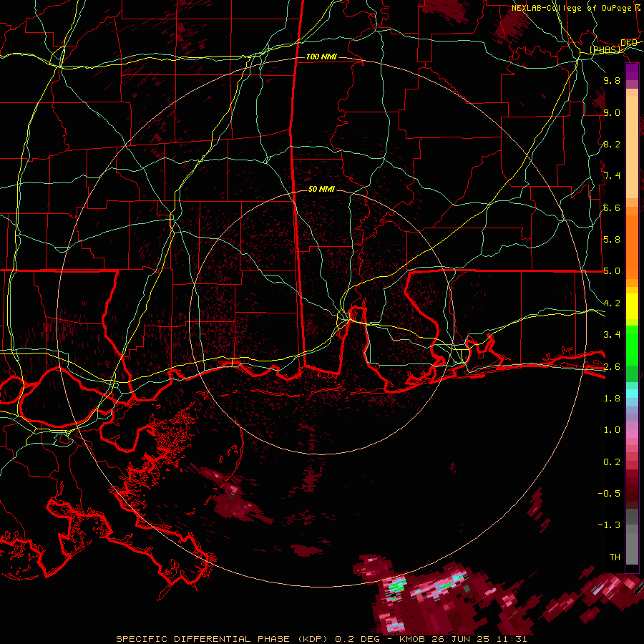This screenshot has width=644, height=644.
Task: Click the purple top band of the color scale
Action: (632, 72)
